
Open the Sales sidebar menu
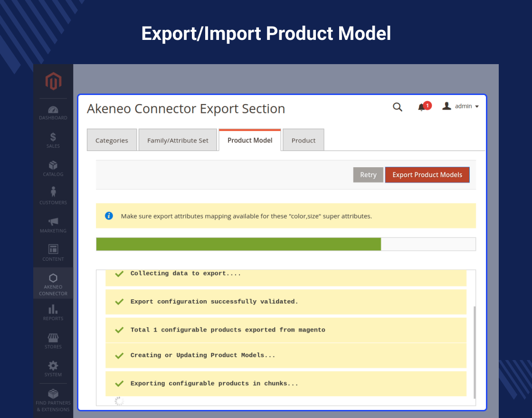53,141
